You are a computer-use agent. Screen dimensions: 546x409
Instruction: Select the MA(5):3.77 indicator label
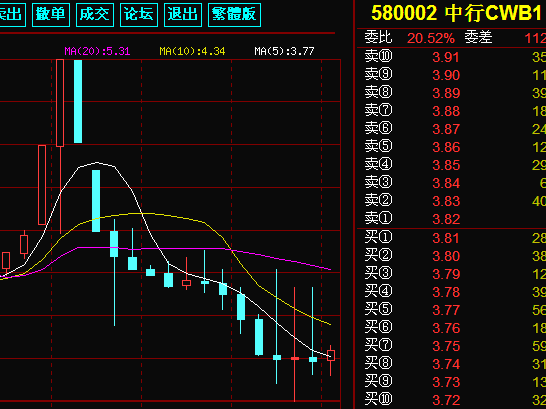pos(284,52)
